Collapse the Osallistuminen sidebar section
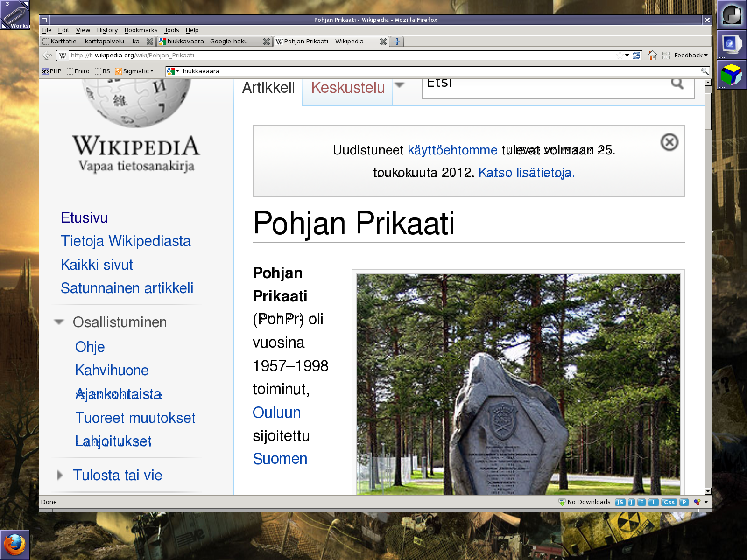747x560 pixels. click(59, 322)
